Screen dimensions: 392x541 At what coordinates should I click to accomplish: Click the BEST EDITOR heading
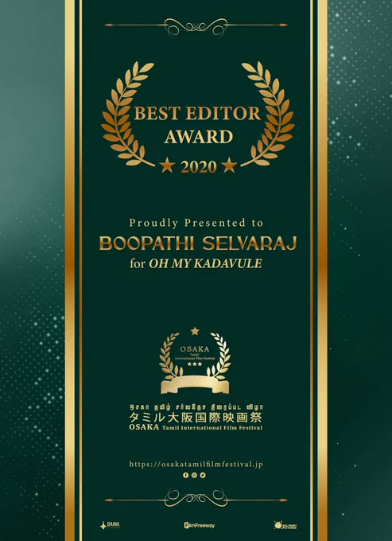[197, 114]
